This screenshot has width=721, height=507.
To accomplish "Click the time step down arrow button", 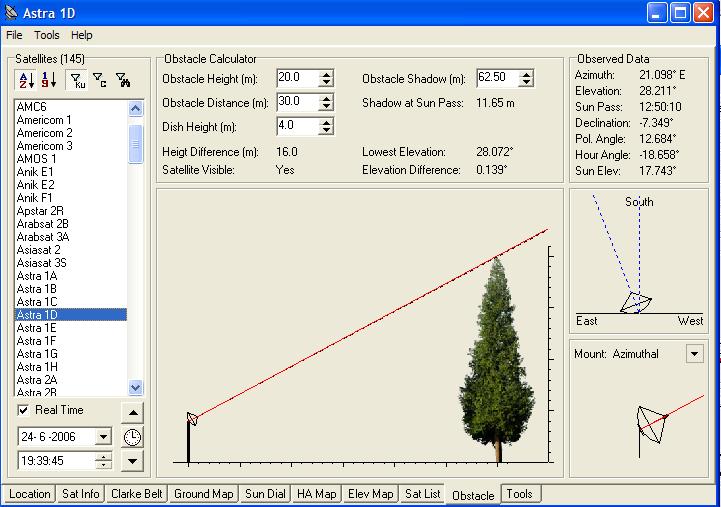I will pyautogui.click(x=132, y=461).
